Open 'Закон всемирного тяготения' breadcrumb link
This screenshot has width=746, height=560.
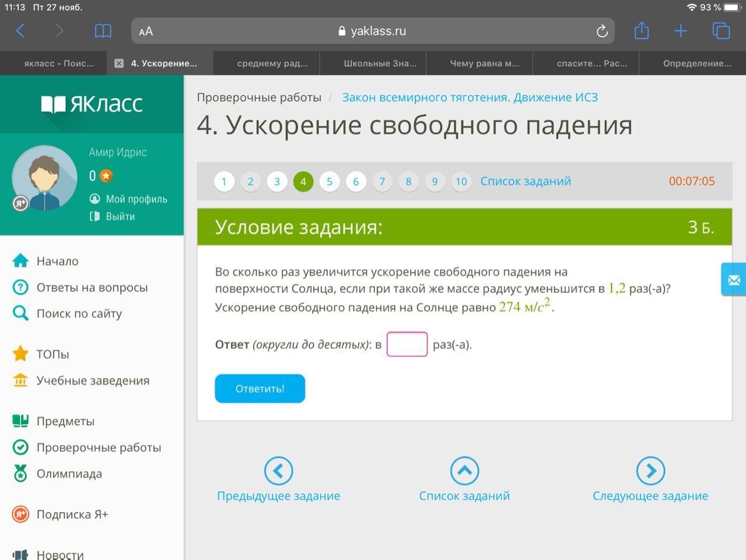point(469,98)
